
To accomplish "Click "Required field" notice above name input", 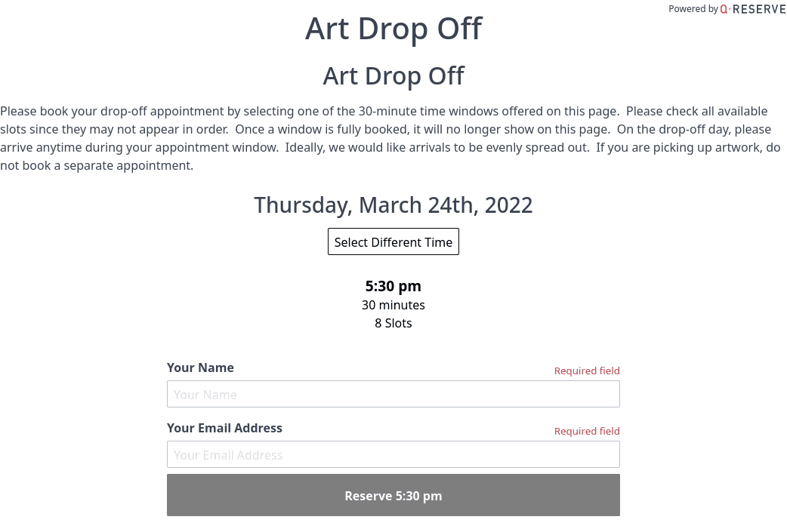I will point(587,371).
